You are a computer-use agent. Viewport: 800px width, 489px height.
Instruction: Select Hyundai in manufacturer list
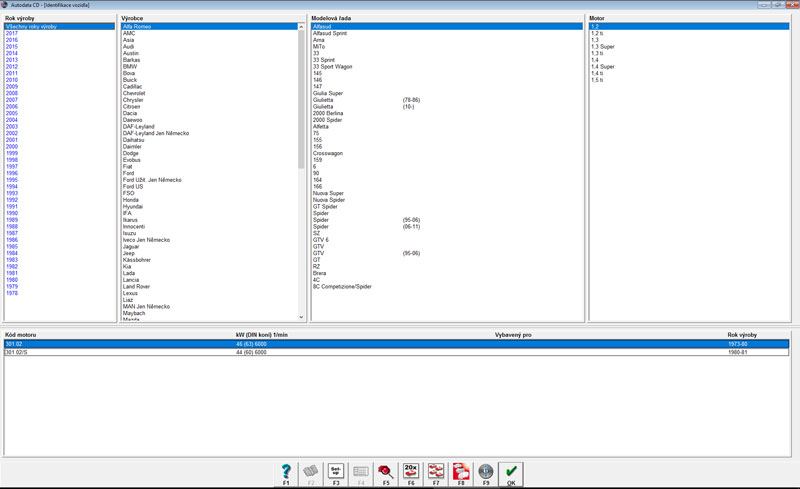[133, 207]
